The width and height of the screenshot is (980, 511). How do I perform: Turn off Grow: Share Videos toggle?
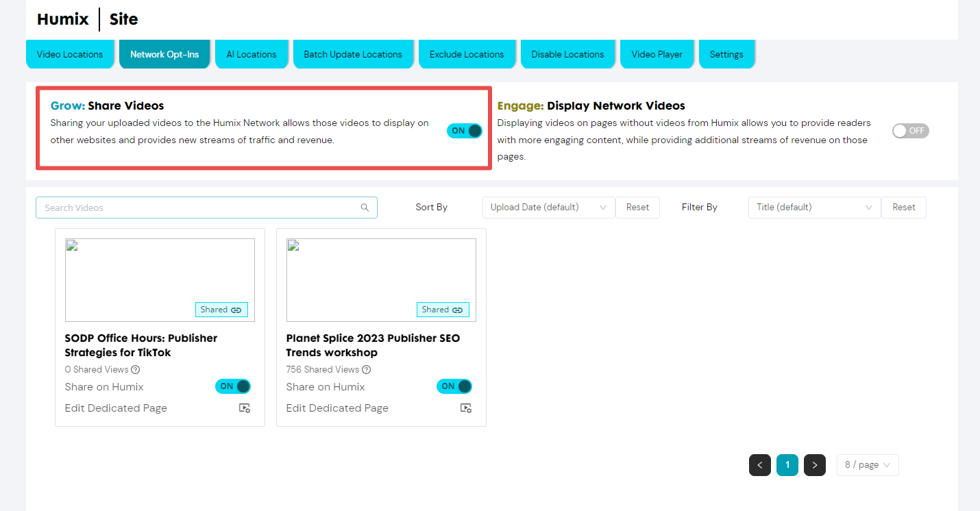click(x=465, y=131)
